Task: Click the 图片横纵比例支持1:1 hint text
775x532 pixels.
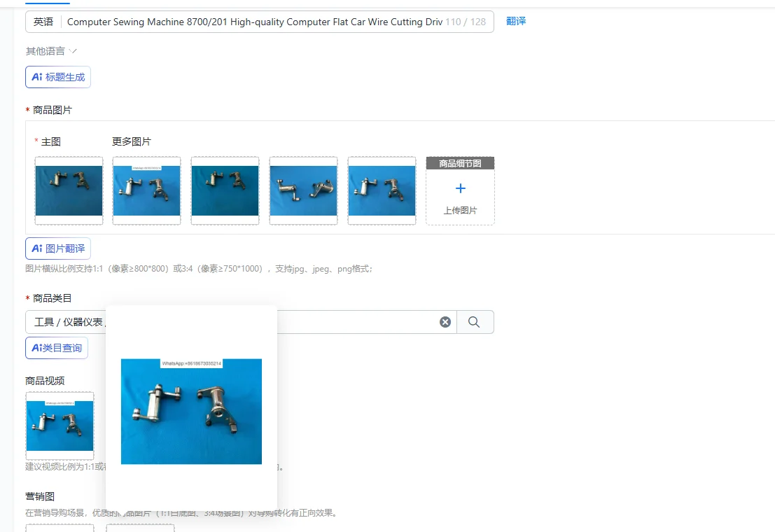Action: 200,269
